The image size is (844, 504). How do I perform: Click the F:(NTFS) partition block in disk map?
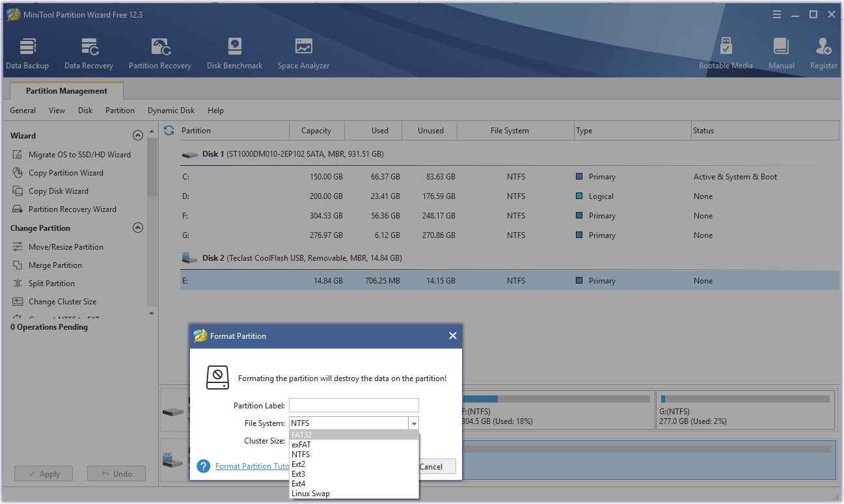(x=558, y=410)
